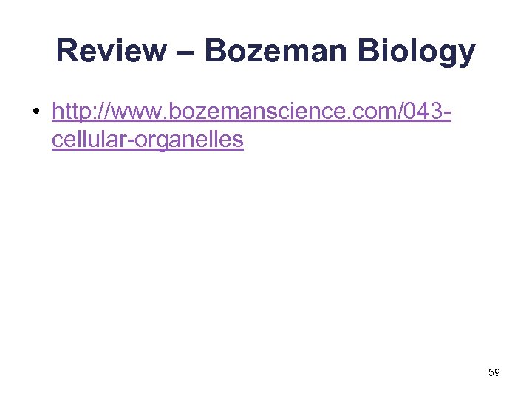Click the "cellular-organelles" link line
This screenshot has height=399, width=532.
click(148, 139)
